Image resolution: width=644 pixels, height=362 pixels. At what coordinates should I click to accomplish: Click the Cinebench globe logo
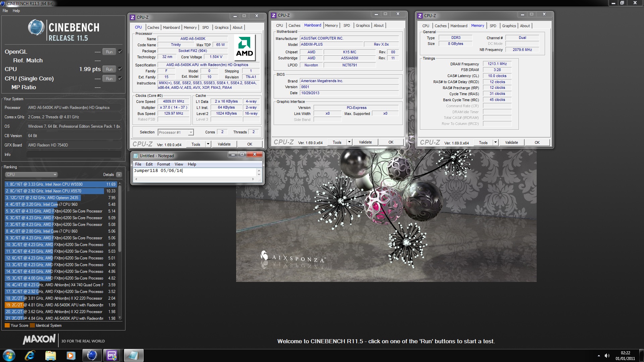tap(36, 27)
